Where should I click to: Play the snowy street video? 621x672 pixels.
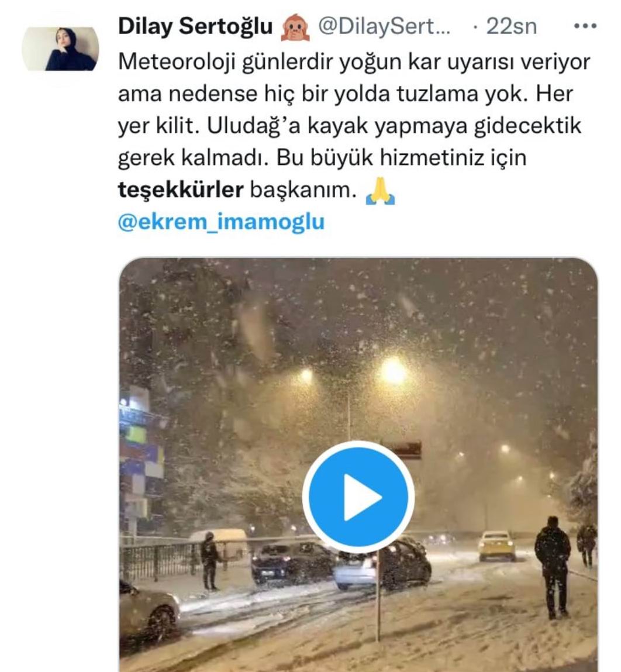358,497
